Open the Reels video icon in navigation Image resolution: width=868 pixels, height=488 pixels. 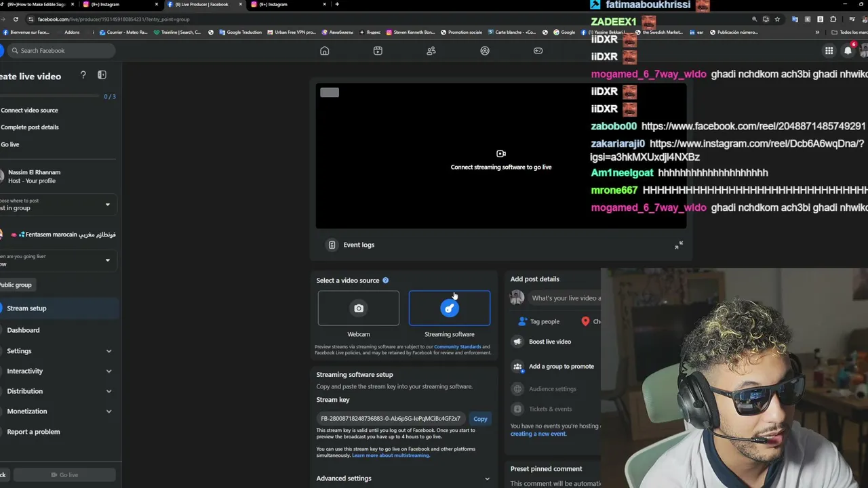pyautogui.click(x=378, y=51)
